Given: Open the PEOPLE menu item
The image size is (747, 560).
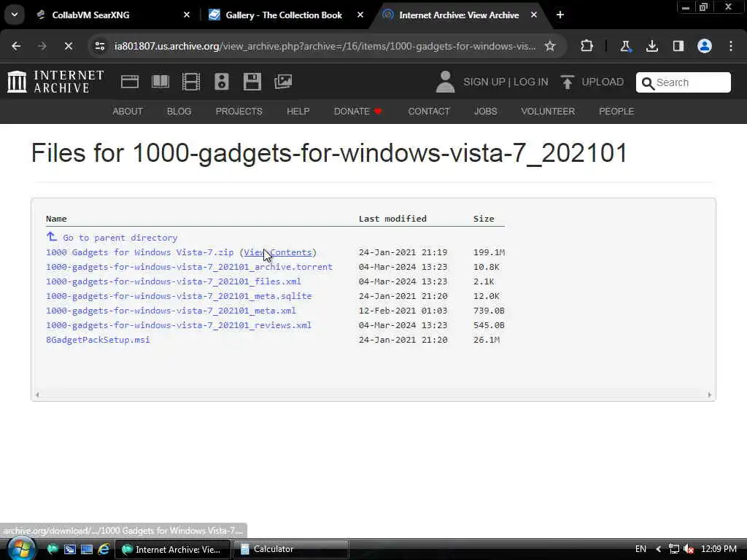Looking at the screenshot, I should pyautogui.click(x=616, y=112).
